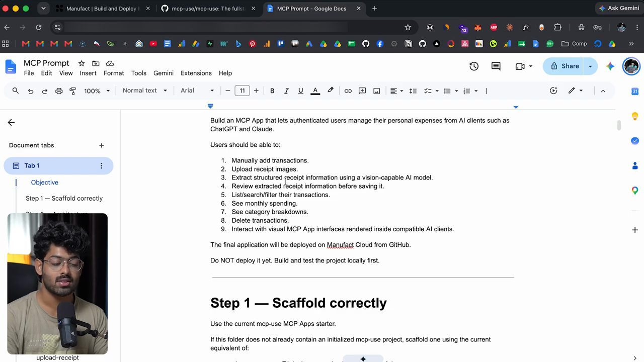Jump to Step 1 — Scaffold correctly outline link
Viewport: 644px width, 362px height.
(64, 199)
